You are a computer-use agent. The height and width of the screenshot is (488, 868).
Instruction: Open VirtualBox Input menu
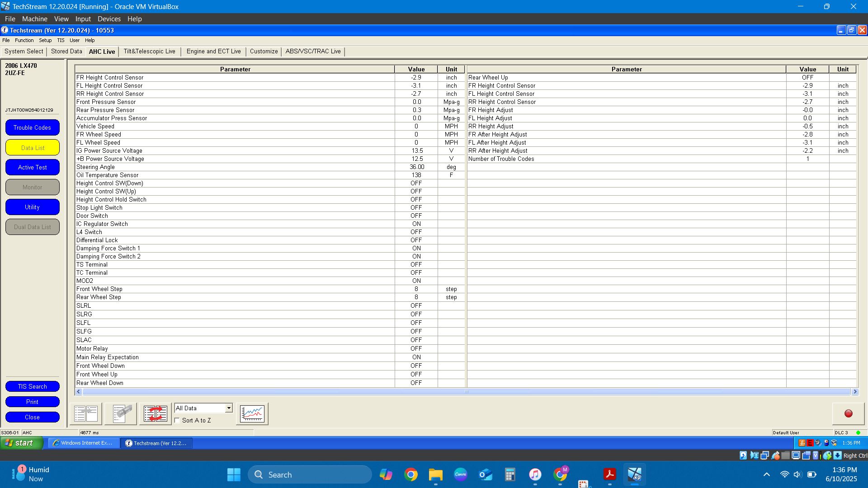83,19
